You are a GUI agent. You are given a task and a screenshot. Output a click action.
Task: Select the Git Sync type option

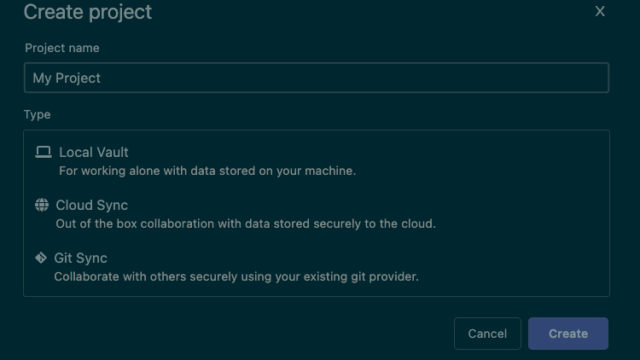coord(316,267)
